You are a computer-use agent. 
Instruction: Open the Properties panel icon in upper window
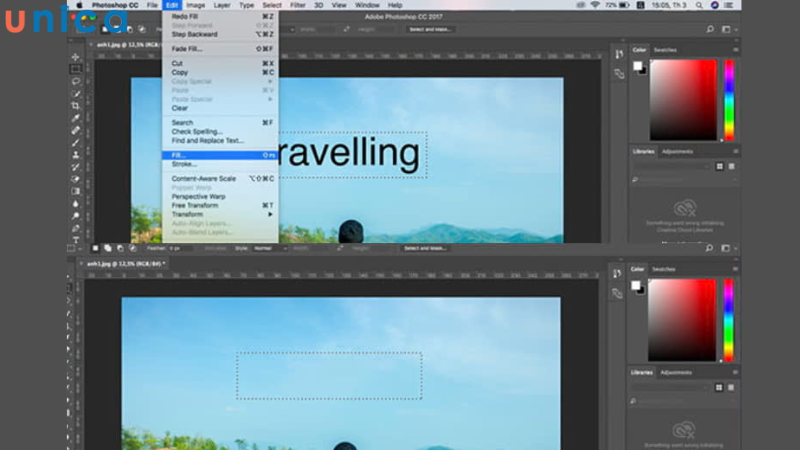tap(619, 74)
